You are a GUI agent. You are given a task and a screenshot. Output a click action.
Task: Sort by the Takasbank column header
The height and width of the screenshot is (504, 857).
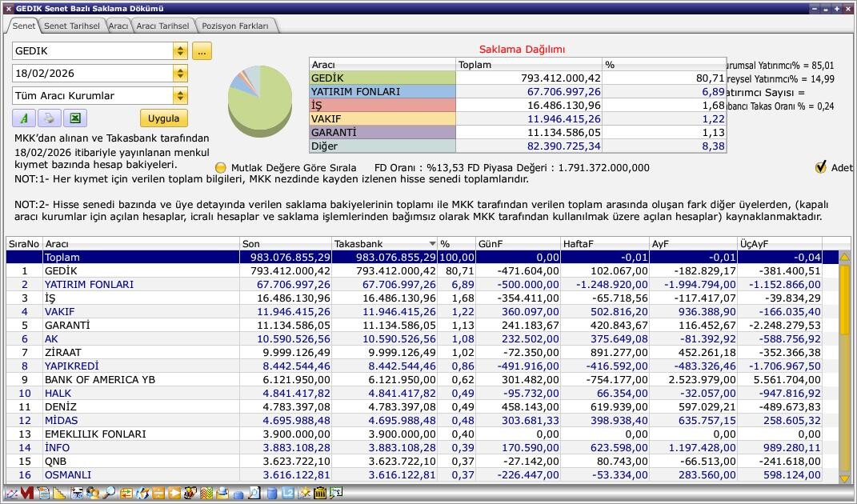[380, 243]
